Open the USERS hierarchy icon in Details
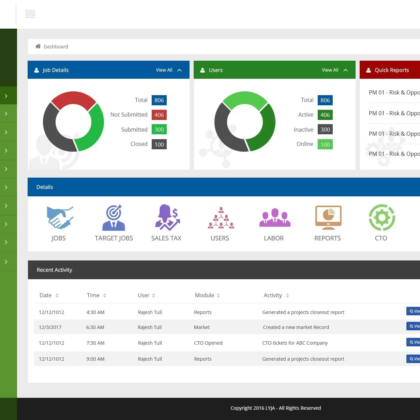Image resolution: width=420 pixels, height=420 pixels. pos(221,218)
